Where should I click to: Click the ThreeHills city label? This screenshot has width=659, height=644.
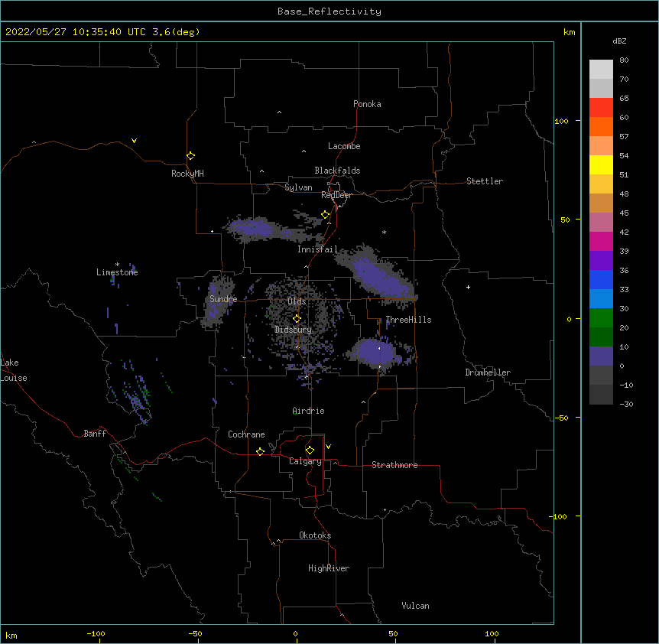pyautogui.click(x=408, y=320)
